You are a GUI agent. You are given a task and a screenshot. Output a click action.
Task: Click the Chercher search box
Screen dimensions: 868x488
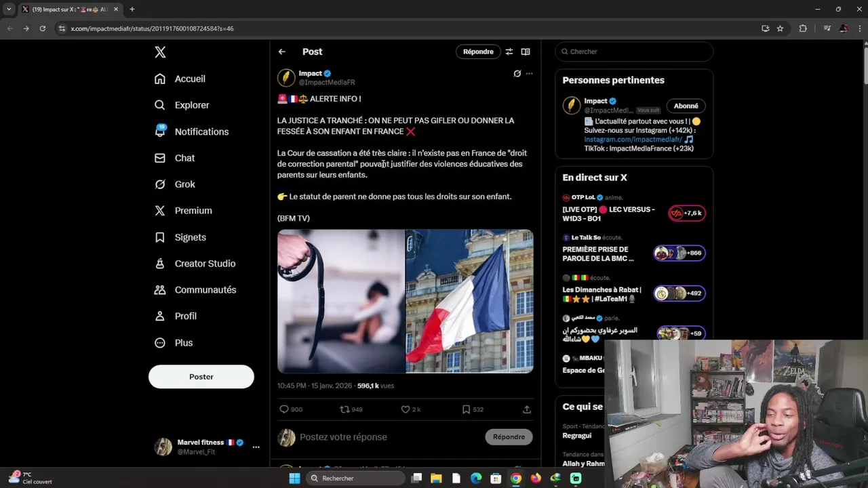634,52
